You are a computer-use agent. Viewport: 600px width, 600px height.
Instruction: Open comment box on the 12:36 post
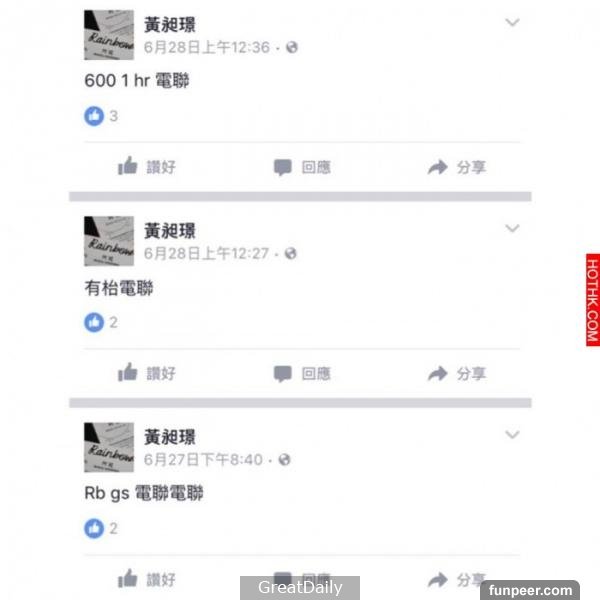tap(302, 167)
